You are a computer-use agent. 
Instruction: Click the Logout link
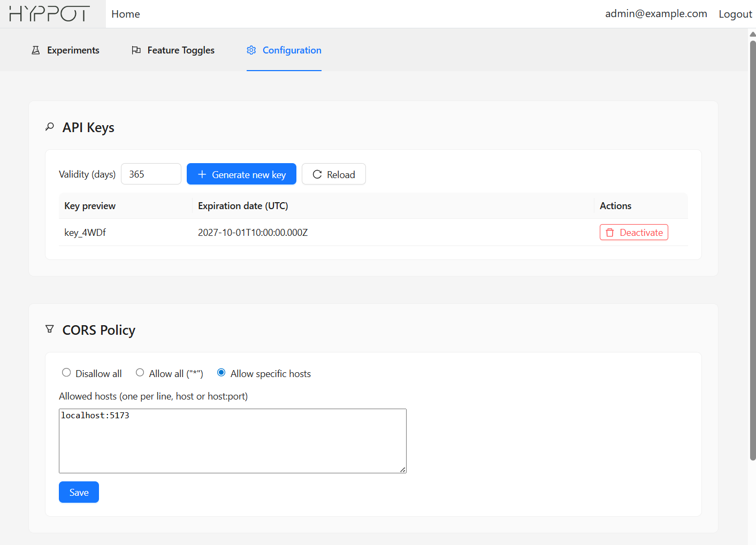tap(735, 14)
